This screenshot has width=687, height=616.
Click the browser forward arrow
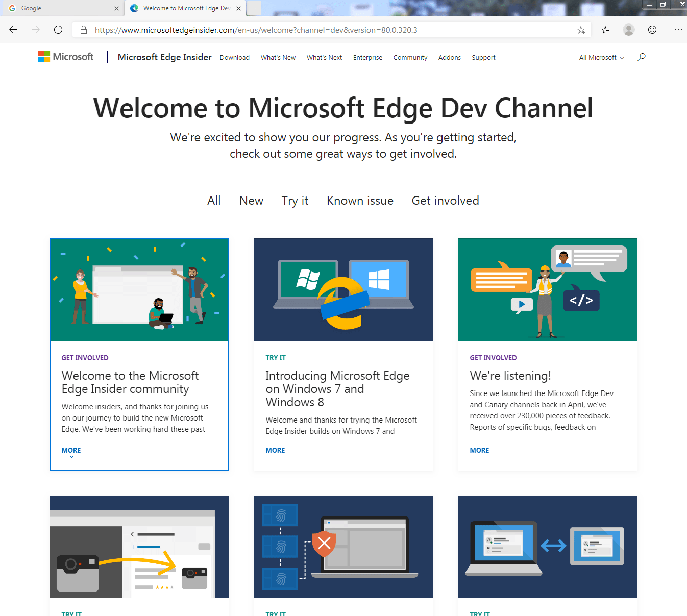tap(36, 30)
